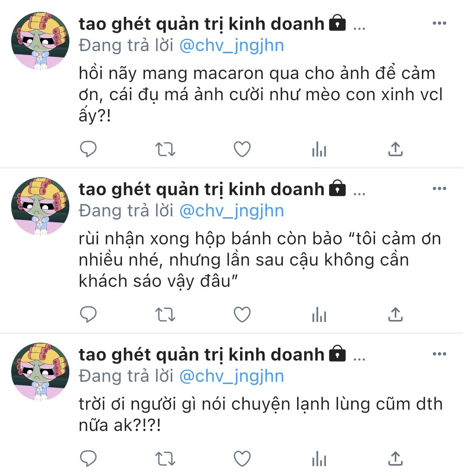Like the tweet about macaron
This screenshot has width=463, height=476.
242,149
